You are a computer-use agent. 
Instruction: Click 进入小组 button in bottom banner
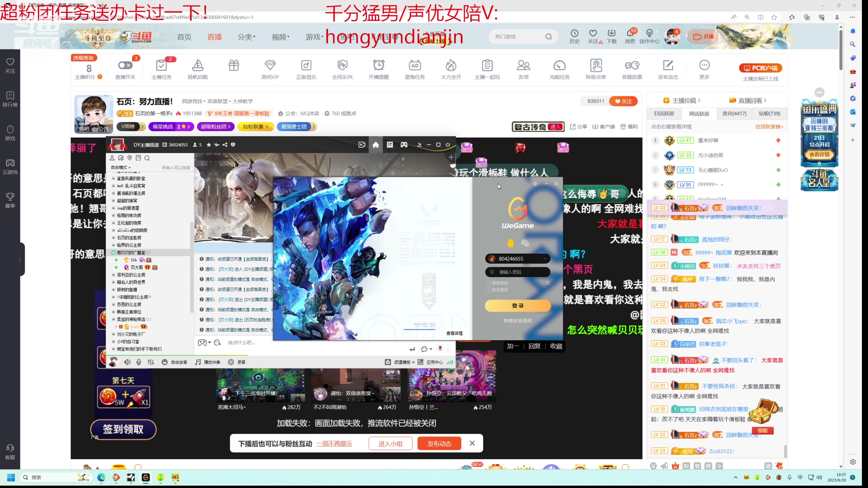pos(390,443)
